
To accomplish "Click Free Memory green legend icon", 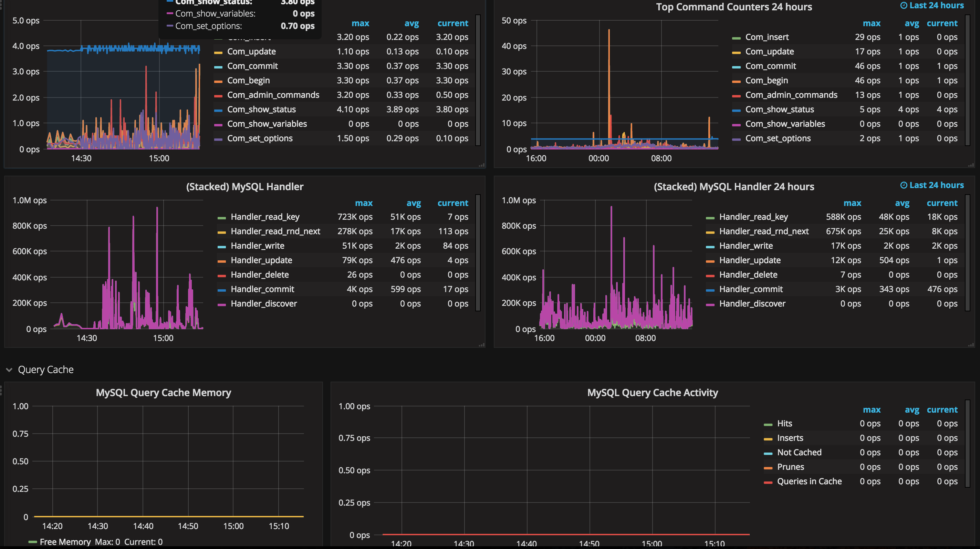I will coord(33,542).
